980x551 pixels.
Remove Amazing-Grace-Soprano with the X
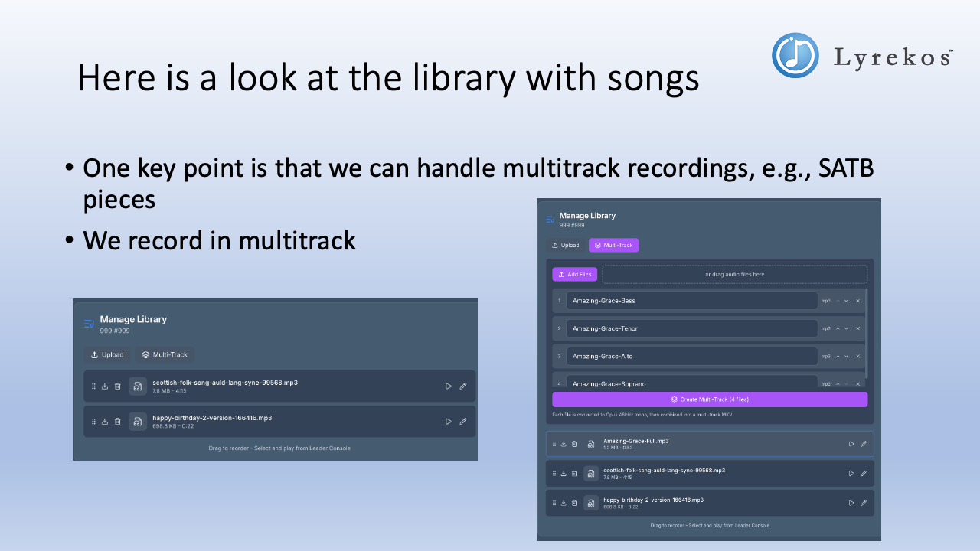click(858, 384)
